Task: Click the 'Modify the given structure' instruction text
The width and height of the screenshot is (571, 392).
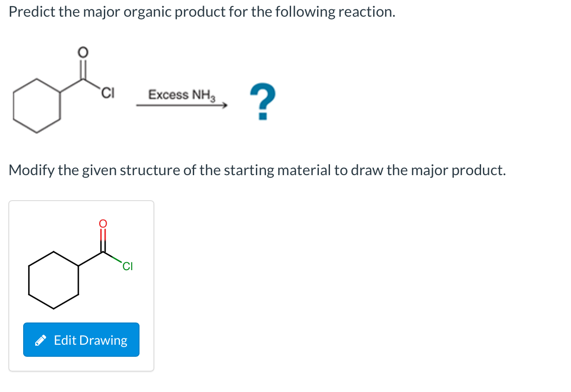Action: [x=257, y=170]
